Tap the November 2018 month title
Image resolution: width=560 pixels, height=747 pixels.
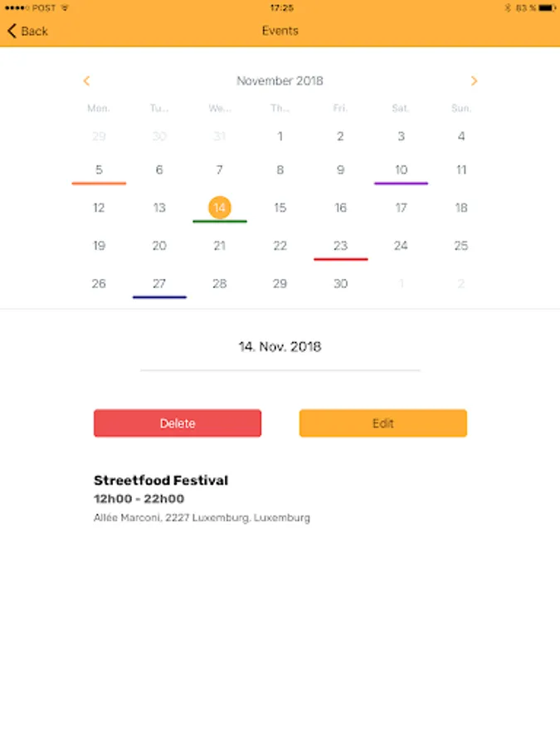coord(280,81)
